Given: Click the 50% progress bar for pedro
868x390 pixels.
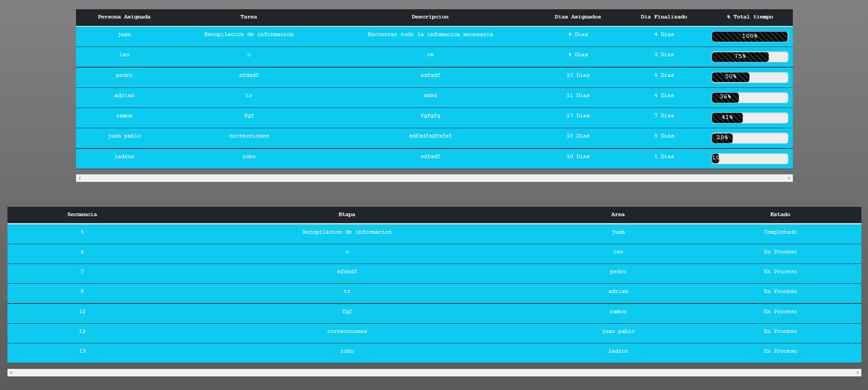Looking at the screenshot, I should (750, 77).
